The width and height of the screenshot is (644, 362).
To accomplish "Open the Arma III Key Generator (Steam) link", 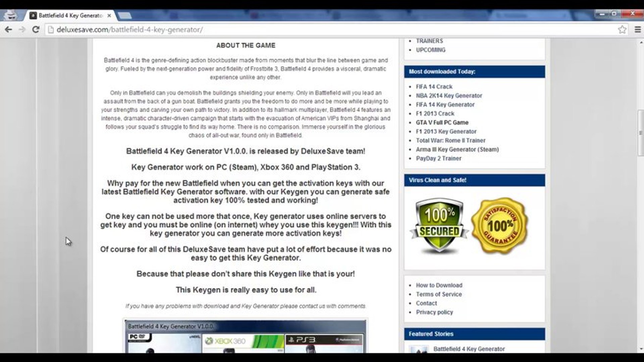I will point(457,149).
